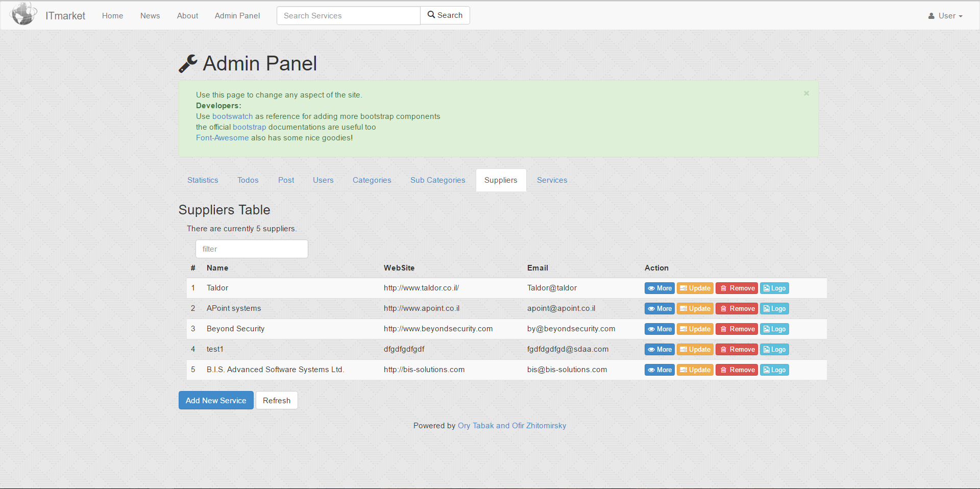Open News in the navbar

click(x=150, y=16)
